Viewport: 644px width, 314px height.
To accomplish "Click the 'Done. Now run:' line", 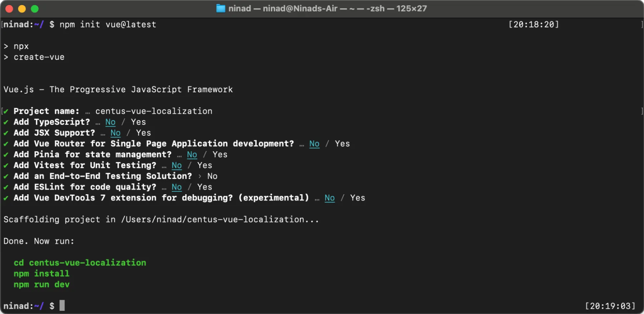I will [x=39, y=241].
